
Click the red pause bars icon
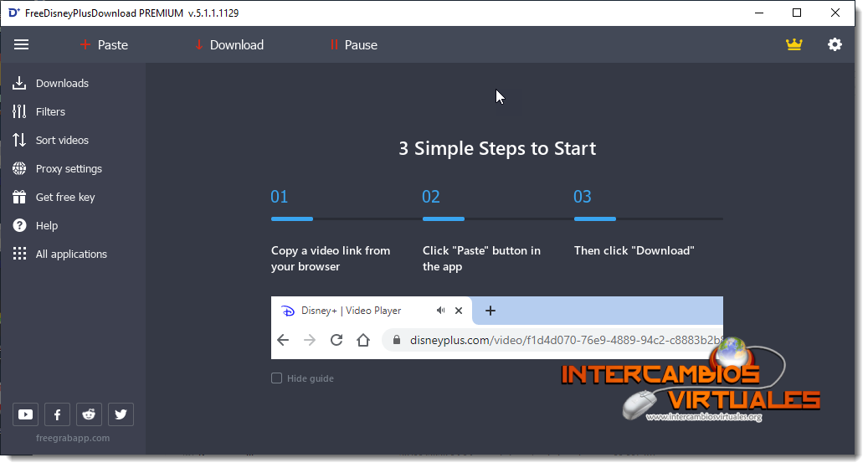click(x=334, y=45)
